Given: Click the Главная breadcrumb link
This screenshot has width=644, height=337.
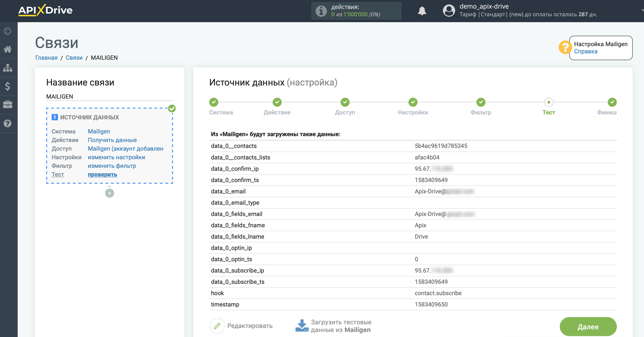Looking at the screenshot, I should [x=46, y=58].
